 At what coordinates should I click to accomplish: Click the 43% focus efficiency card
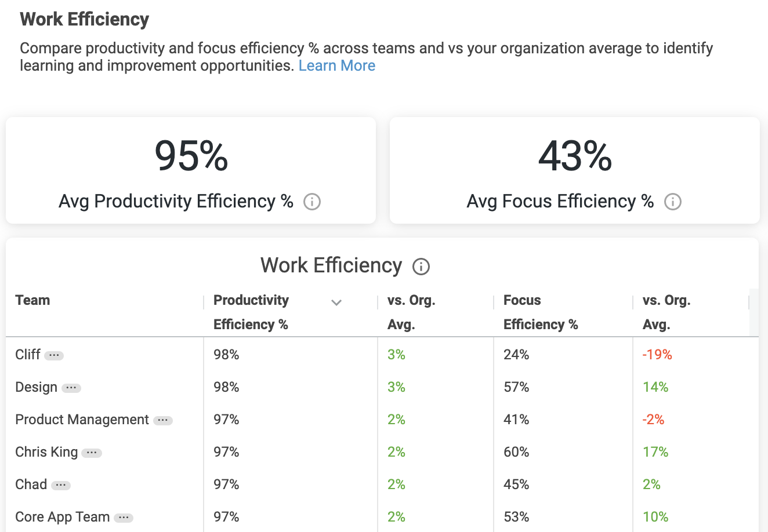pyautogui.click(x=574, y=170)
